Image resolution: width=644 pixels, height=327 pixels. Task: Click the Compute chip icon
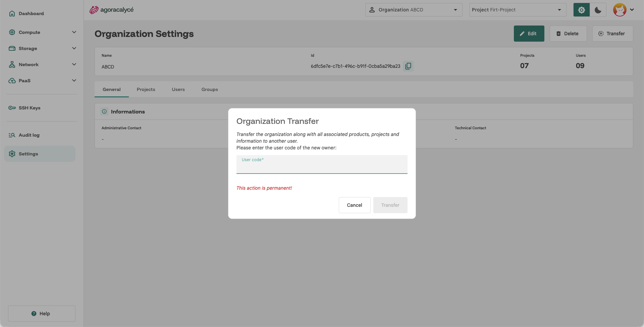[x=12, y=32]
